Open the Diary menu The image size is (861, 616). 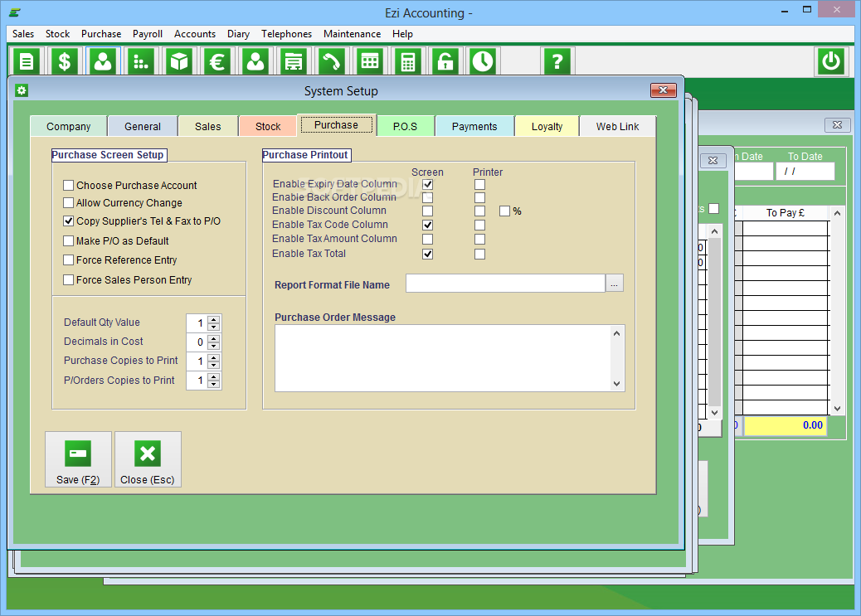238,33
